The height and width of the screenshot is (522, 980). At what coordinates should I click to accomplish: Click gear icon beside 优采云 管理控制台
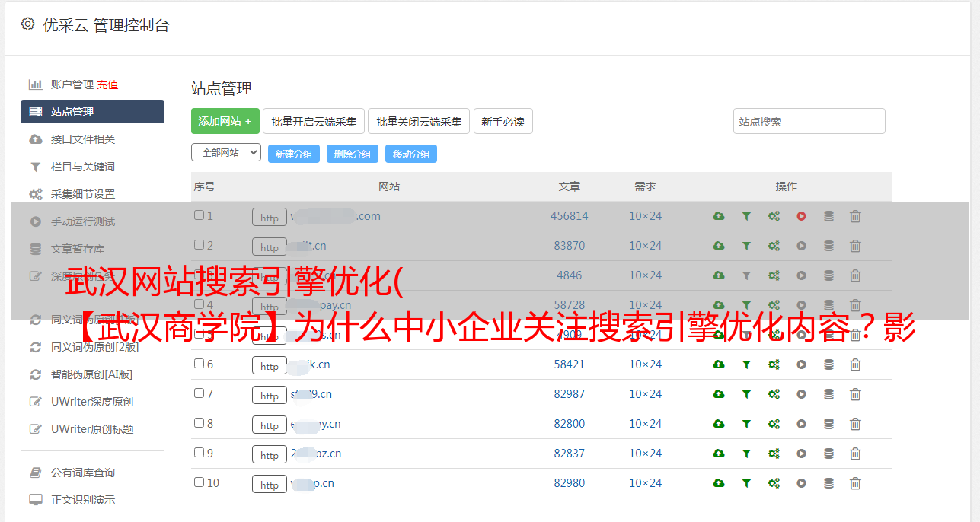coord(27,24)
